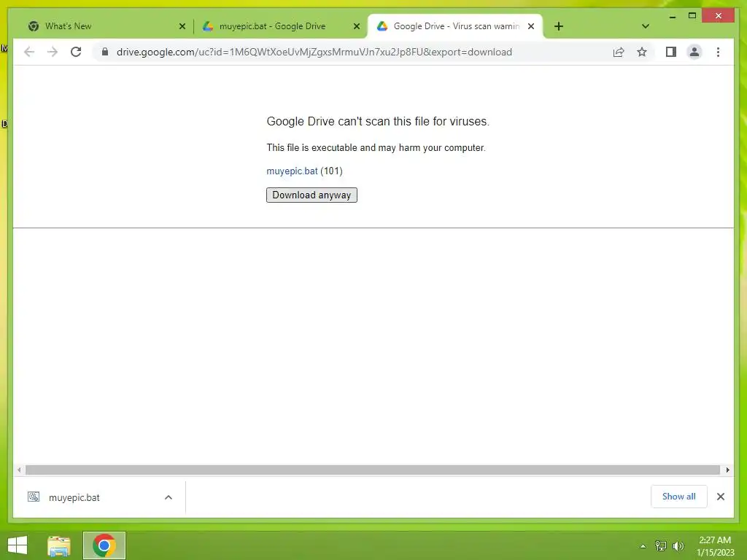Click the Google Drive favicon on active tab
747x560 pixels.
382,26
